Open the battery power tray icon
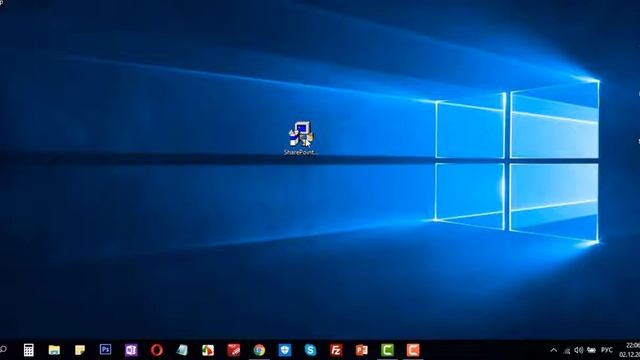640x360 pixels. coord(591,350)
